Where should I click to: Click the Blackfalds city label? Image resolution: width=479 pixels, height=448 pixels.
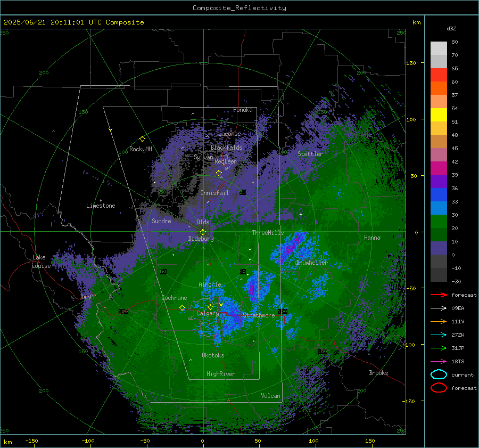pos(226,148)
